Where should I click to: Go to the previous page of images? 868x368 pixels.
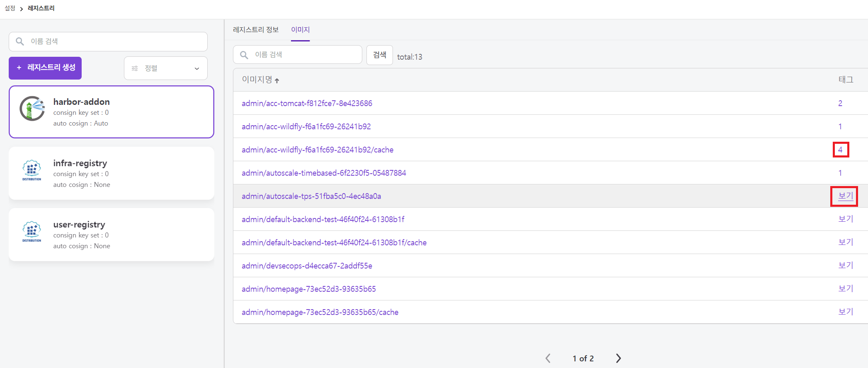(x=548, y=358)
